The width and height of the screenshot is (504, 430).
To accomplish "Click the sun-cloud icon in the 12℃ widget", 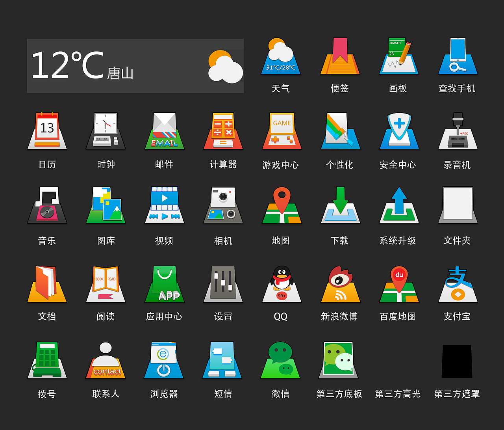I will tap(226, 67).
